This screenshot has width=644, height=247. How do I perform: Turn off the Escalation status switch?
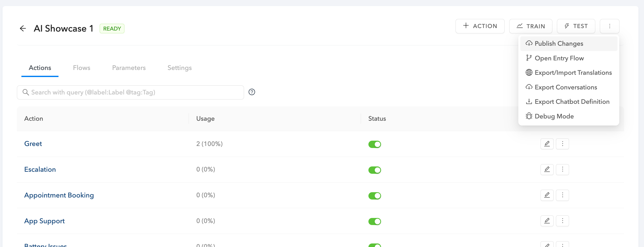[x=374, y=170]
